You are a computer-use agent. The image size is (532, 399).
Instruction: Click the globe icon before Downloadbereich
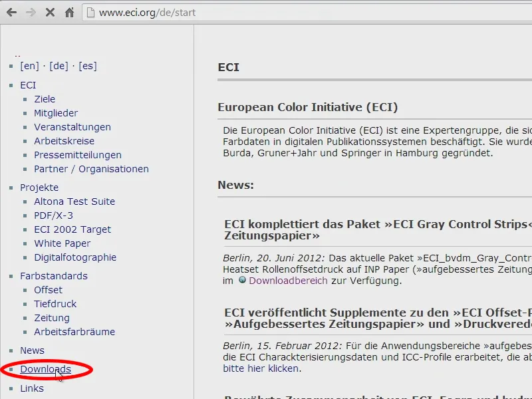242,280
